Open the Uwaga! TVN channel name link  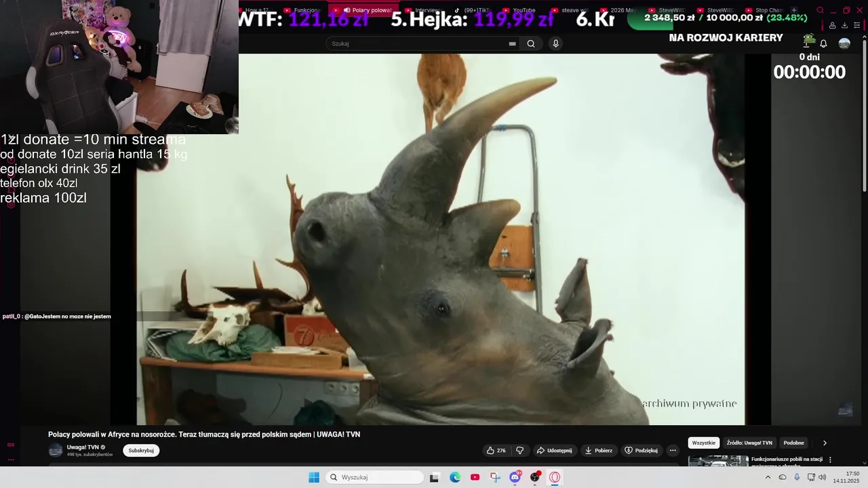pyautogui.click(x=83, y=447)
